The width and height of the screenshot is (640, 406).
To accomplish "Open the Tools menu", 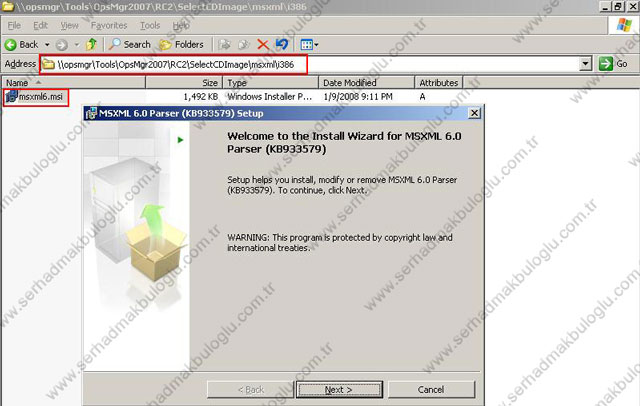I will click(150, 25).
